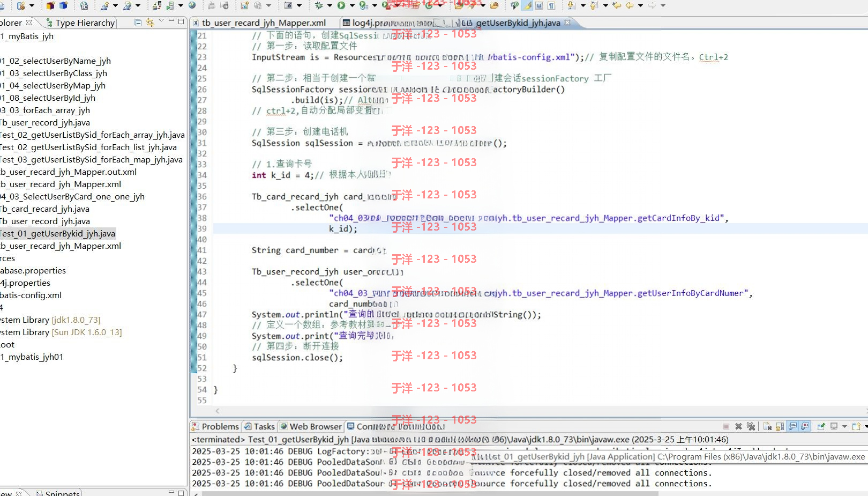Screen dimensions: 868x496
Task: Click Open Console icon
Action: point(856,426)
